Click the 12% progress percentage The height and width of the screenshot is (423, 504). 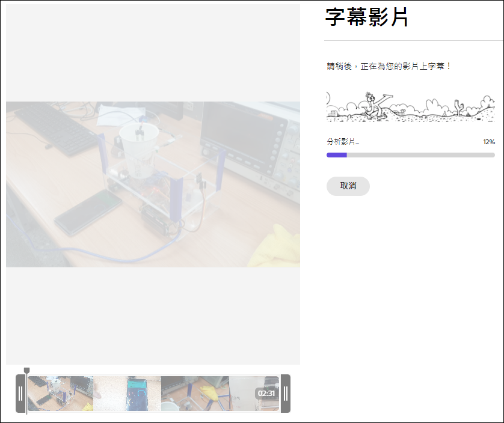(489, 142)
